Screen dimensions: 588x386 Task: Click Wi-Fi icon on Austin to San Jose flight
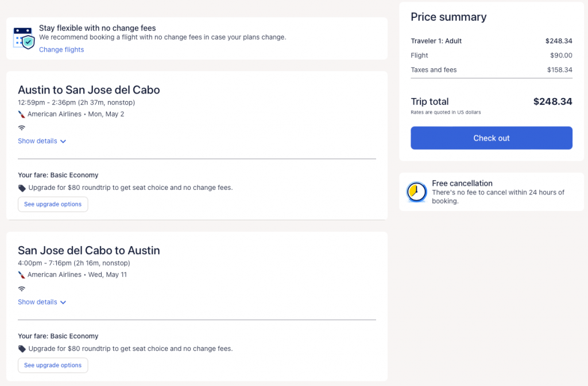click(22, 127)
